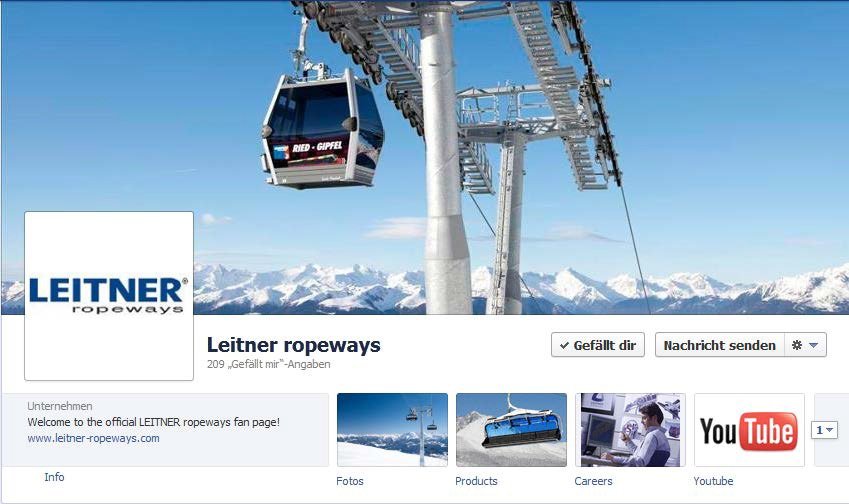Select the Fotos label

[x=350, y=481]
